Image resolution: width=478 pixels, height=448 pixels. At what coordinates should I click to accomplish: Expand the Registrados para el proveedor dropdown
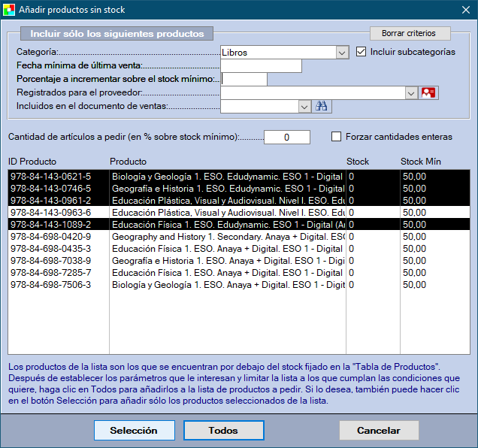click(x=411, y=93)
